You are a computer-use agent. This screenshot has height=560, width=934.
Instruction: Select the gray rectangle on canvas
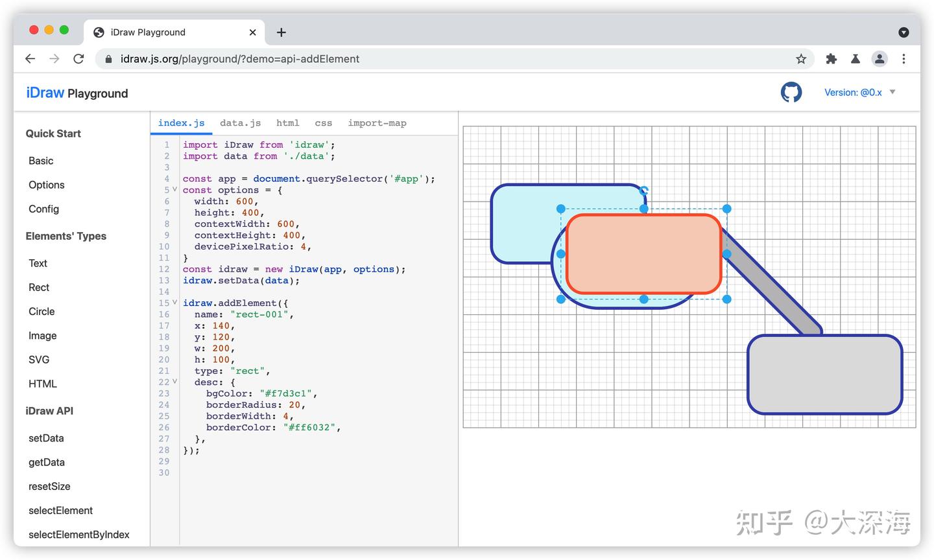(824, 375)
